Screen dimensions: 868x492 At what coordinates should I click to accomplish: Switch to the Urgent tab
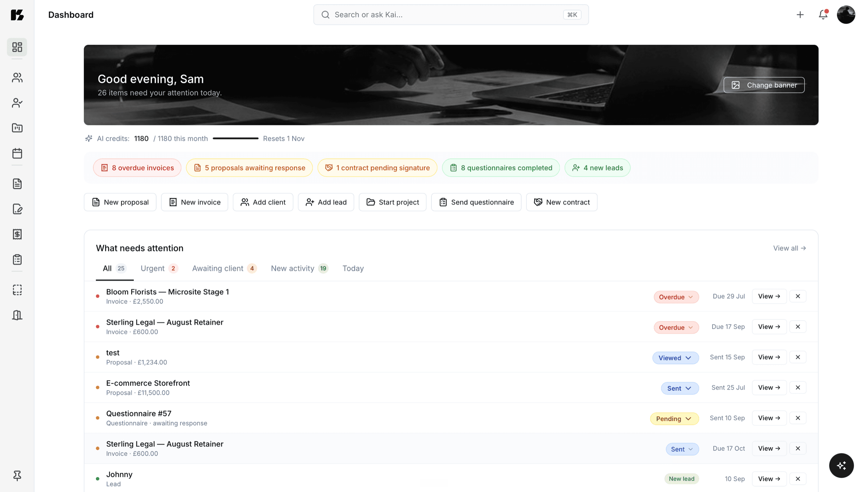[x=159, y=268]
